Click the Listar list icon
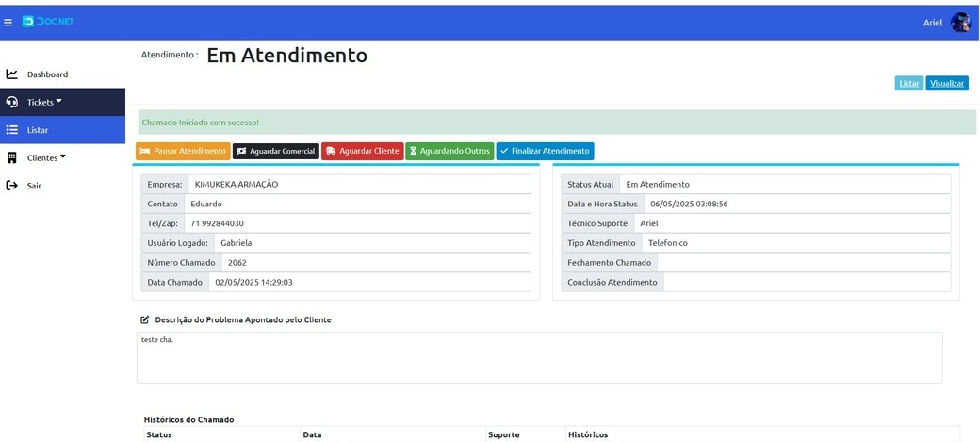 [12, 130]
